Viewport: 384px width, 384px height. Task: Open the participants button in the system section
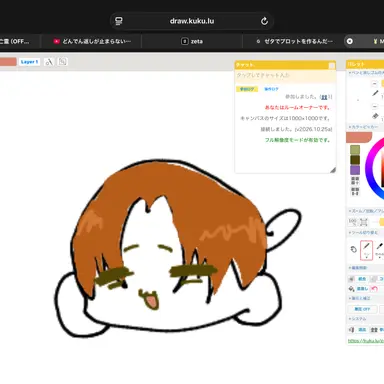(x=377, y=330)
